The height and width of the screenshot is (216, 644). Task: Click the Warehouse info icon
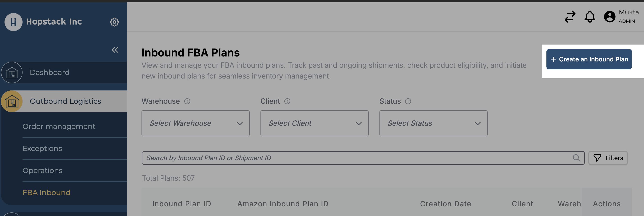[187, 101]
